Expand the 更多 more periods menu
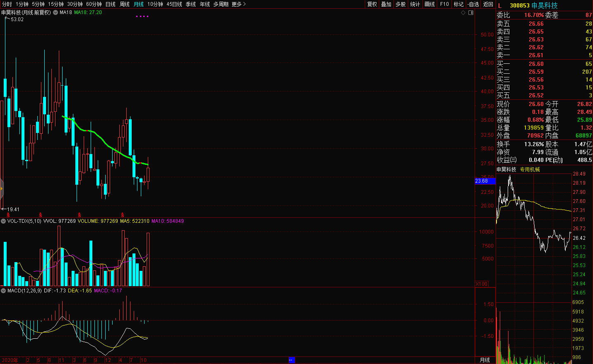Image resolution: width=593 pixels, height=364 pixels. coord(239,4)
